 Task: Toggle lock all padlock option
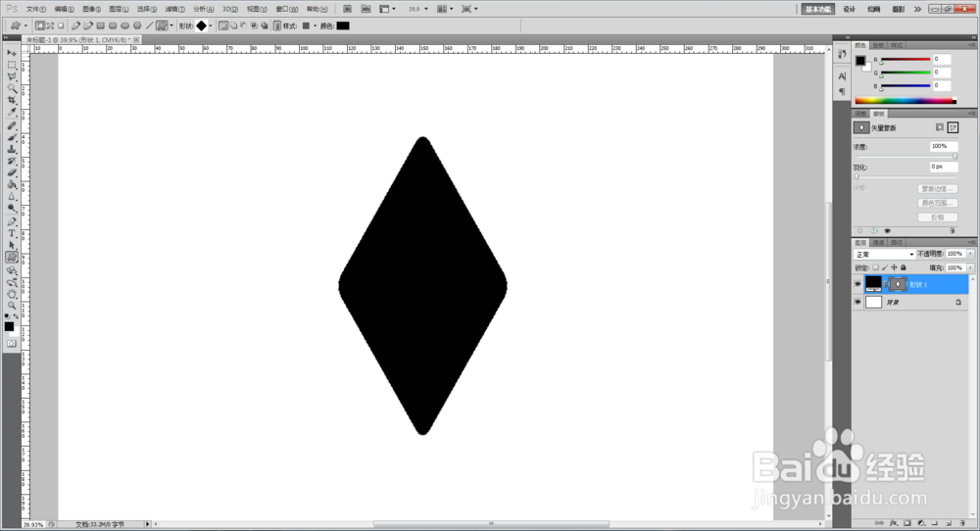coord(904,267)
